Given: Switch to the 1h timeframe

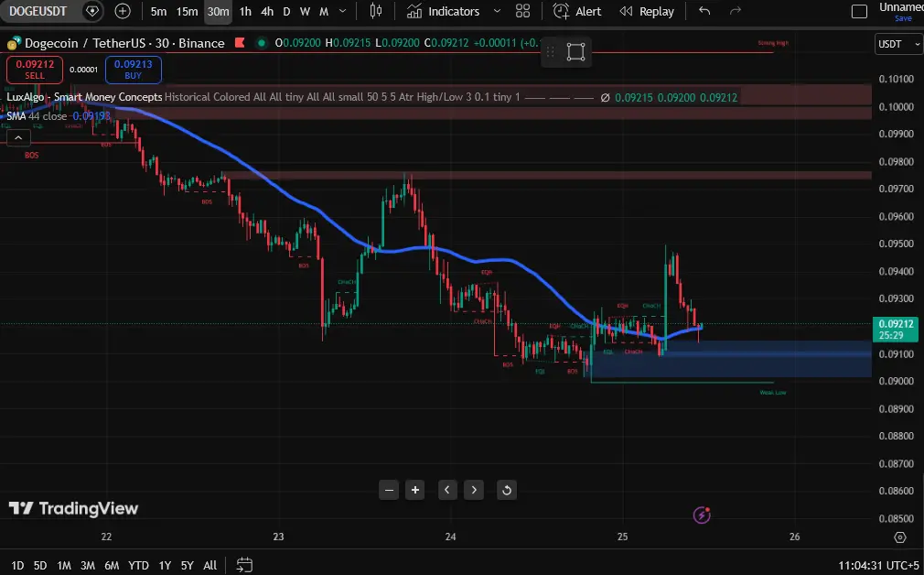Looking at the screenshot, I should pyautogui.click(x=245, y=11).
